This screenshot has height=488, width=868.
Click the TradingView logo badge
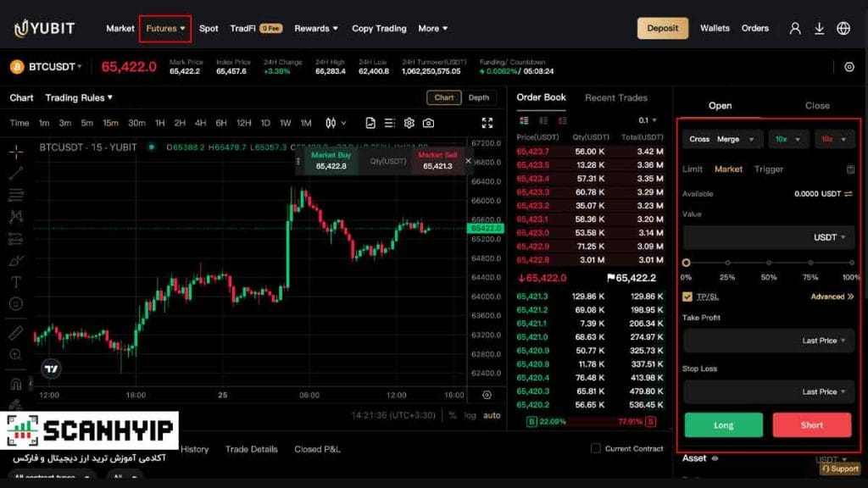(x=52, y=369)
